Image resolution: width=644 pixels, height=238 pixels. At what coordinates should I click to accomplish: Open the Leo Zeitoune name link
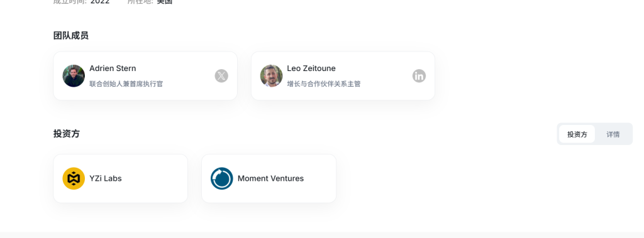[x=311, y=68]
